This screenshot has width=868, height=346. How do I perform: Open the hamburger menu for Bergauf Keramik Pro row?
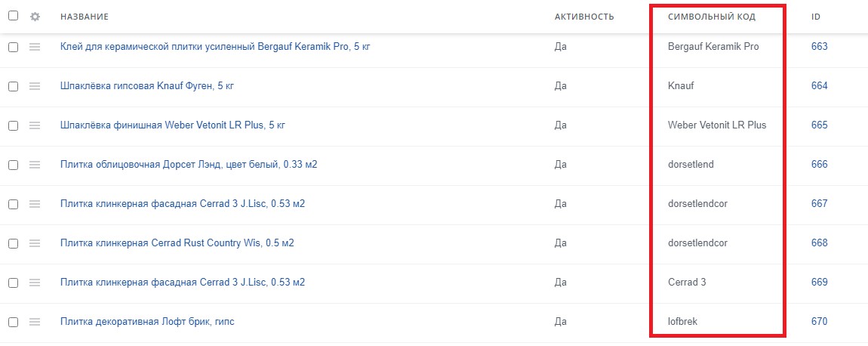tap(35, 47)
